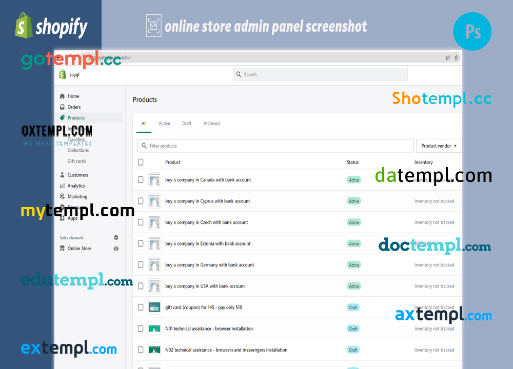This screenshot has height=369, width=513.
Task: Switch to the Active products tab
Action: coord(164,123)
